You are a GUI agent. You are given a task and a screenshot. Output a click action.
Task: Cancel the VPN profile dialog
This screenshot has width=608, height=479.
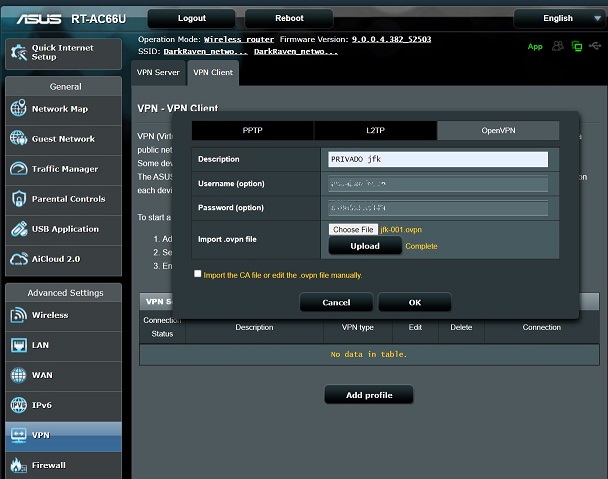(336, 303)
